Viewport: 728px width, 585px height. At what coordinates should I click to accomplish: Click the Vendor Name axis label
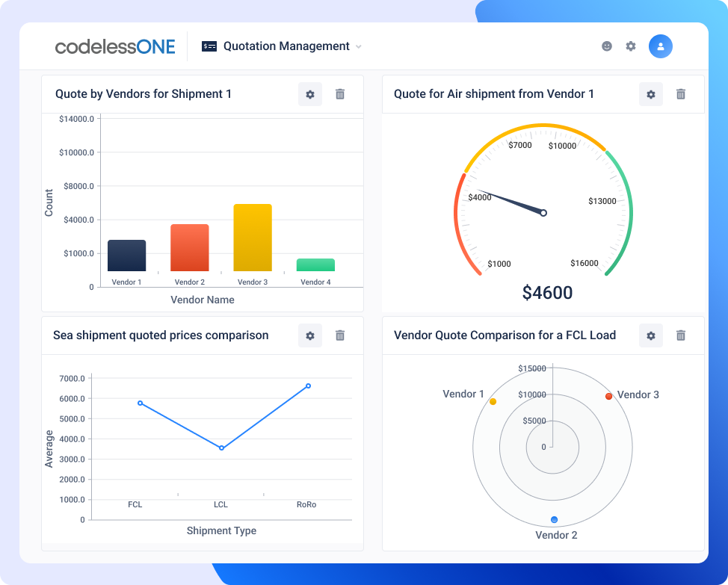[203, 300]
